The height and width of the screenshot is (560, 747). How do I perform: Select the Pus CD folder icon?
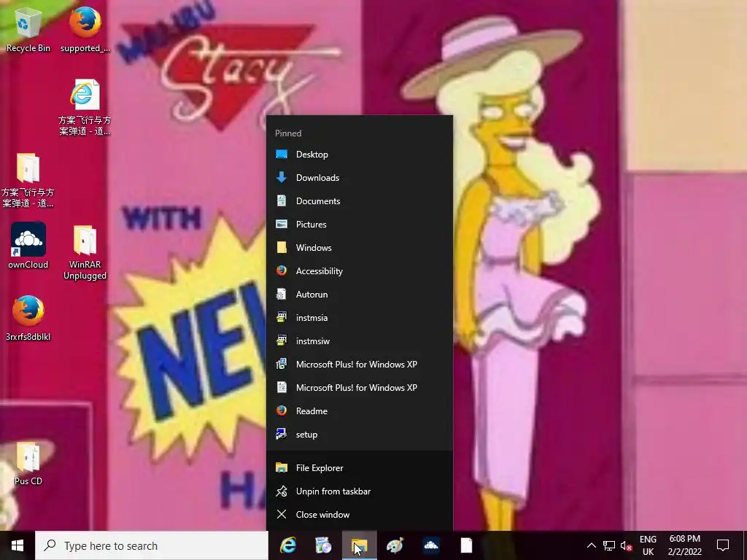[x=28, y=463]
